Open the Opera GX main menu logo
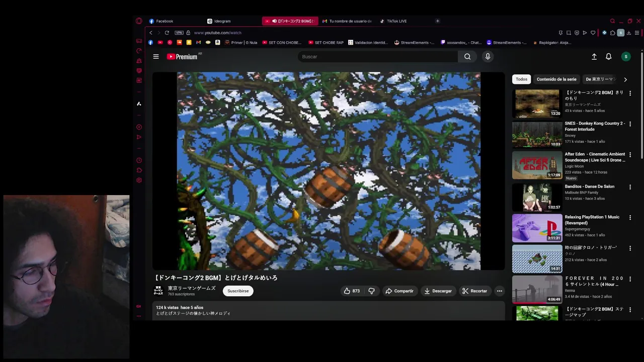644x362 pixels. 139,21
